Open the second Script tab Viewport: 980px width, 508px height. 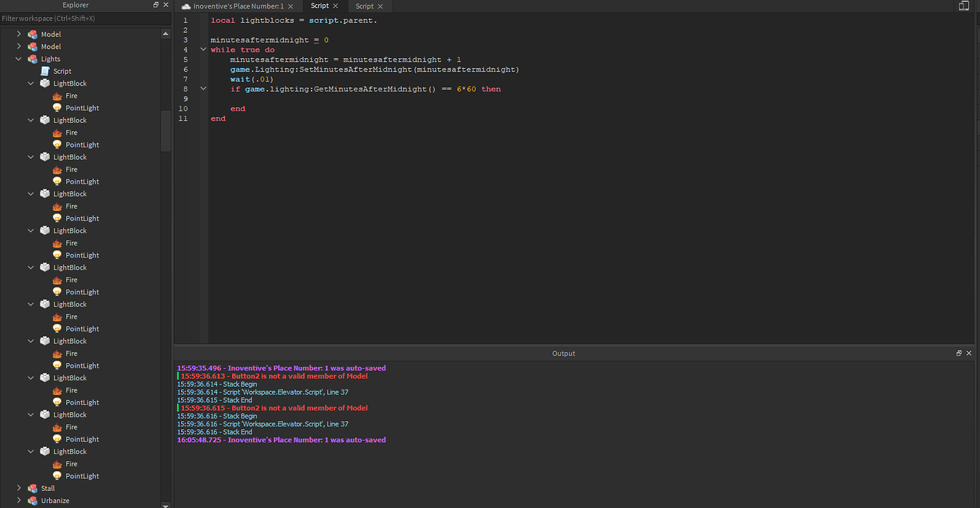365,5
